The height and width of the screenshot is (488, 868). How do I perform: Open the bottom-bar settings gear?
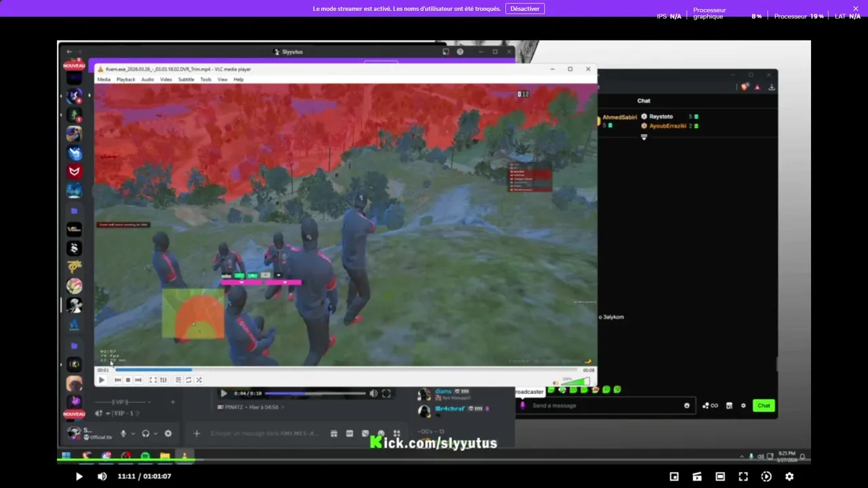(x=789, y=476)
